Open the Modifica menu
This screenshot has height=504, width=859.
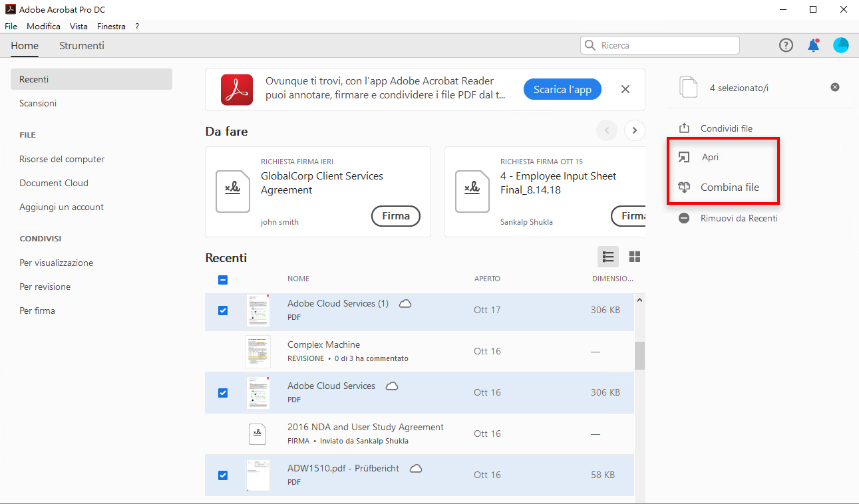point(43,27)
